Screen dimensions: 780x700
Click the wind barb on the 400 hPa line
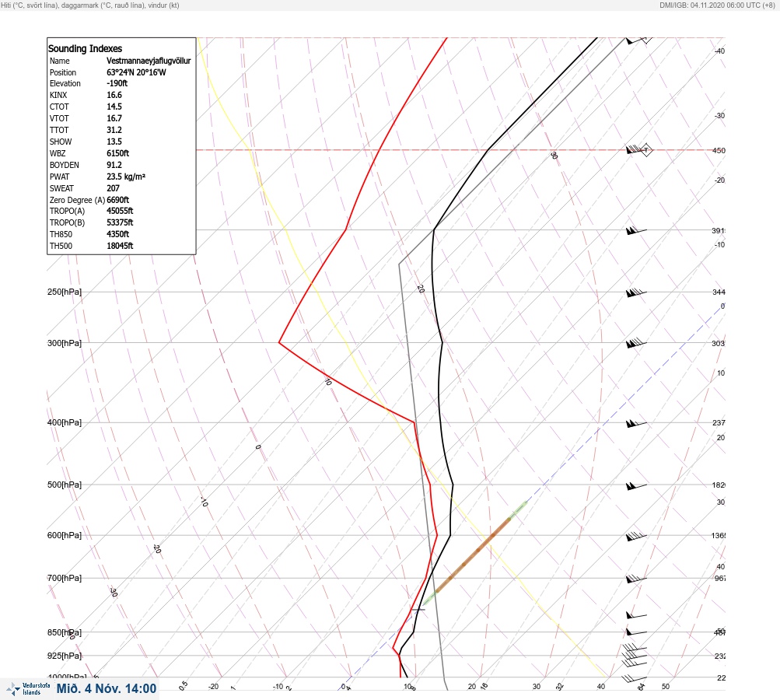click(636, 423)
